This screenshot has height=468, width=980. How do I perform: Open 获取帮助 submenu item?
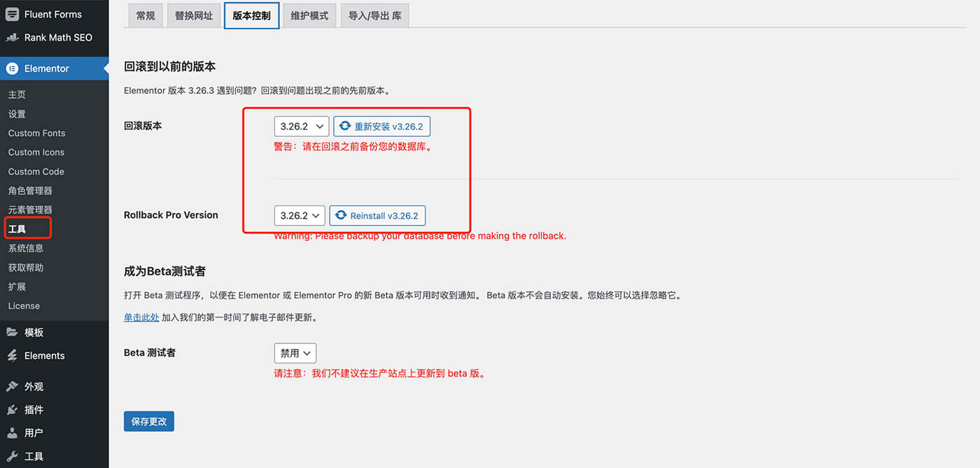tap(26, 268)
